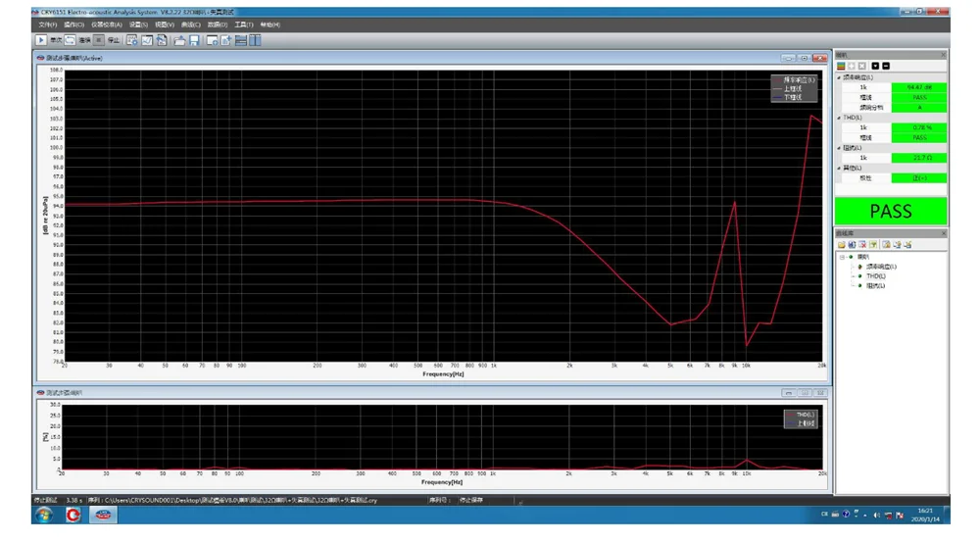Open the 工具(T) menu
This screenshot has height=542, width=980.
(x=244, y=25)
